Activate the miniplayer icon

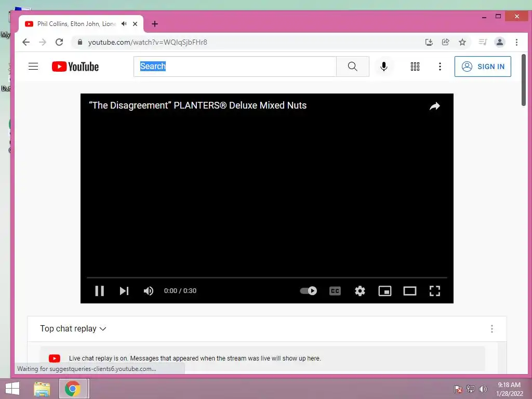pos(385,291)
